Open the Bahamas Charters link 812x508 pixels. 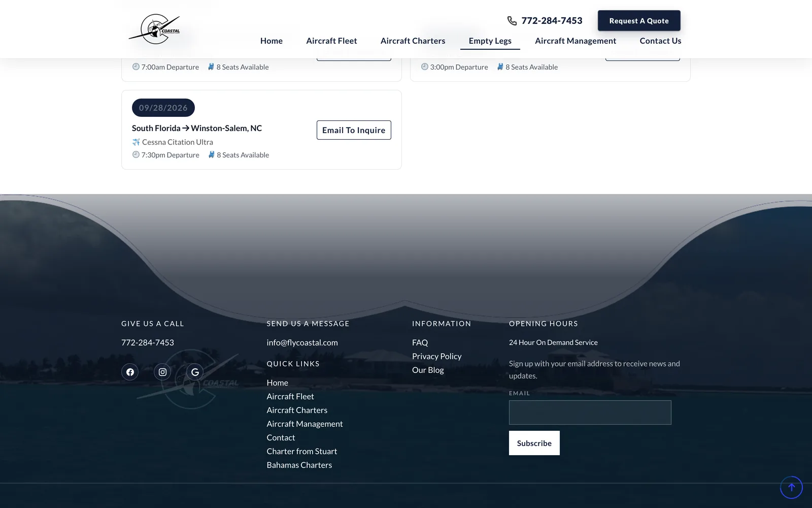[299, 465]
